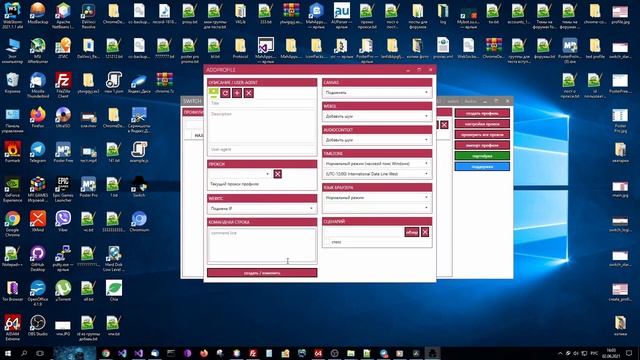Viewport: 640px width, 360px height.
Task: Click the scenario browse button
Action: coord(411,232)
